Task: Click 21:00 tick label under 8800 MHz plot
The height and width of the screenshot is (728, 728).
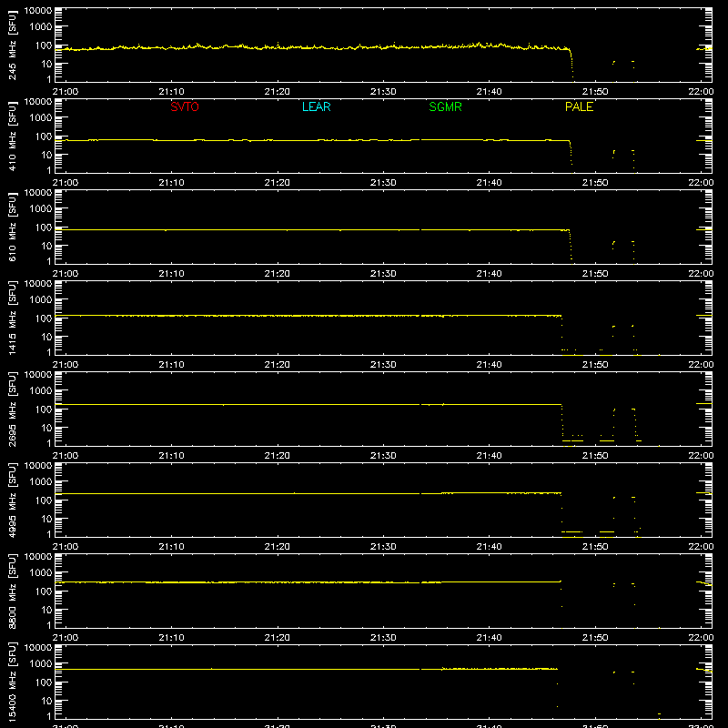Action: pos(66,638)
